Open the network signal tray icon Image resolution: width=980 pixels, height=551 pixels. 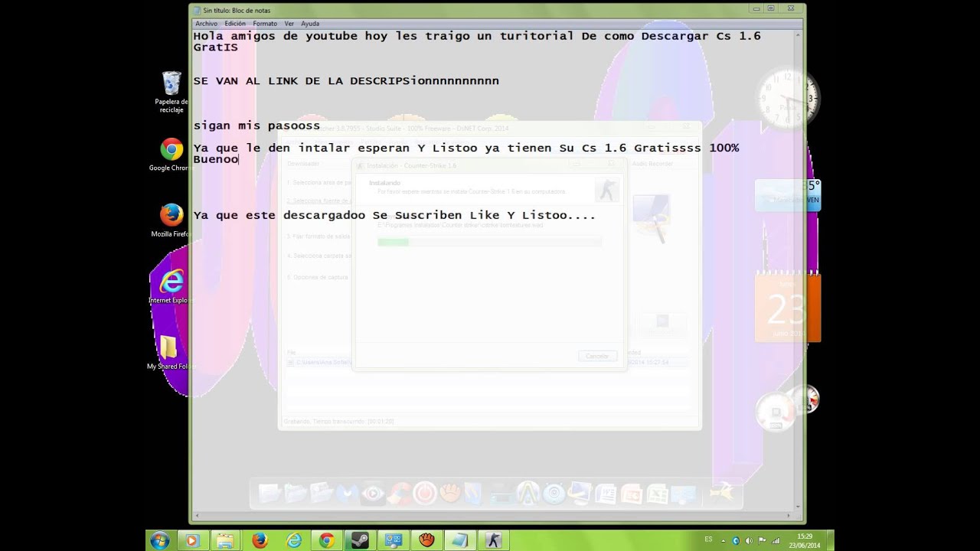(776, 540)
